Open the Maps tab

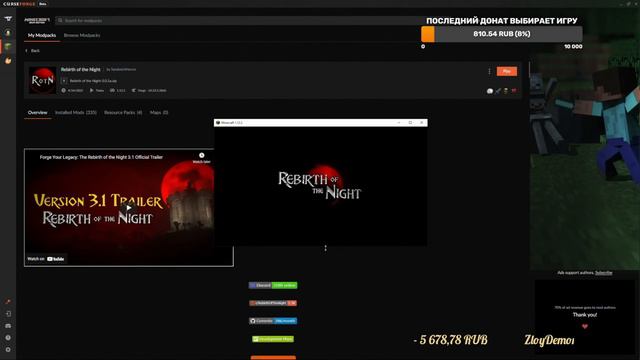[x=159, y=112]
